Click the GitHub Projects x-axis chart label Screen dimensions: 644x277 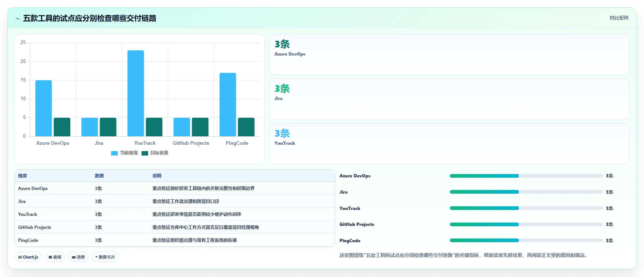click(x=191, y=143)
